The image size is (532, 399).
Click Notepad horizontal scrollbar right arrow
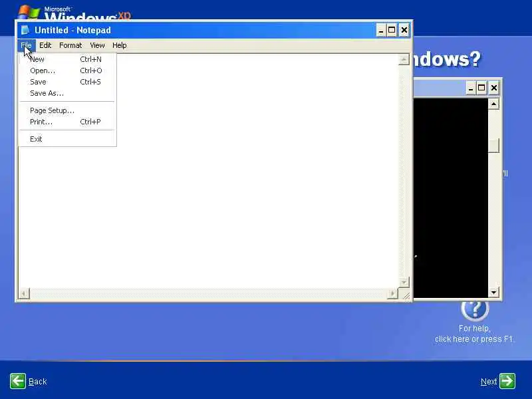coord(392,293)
